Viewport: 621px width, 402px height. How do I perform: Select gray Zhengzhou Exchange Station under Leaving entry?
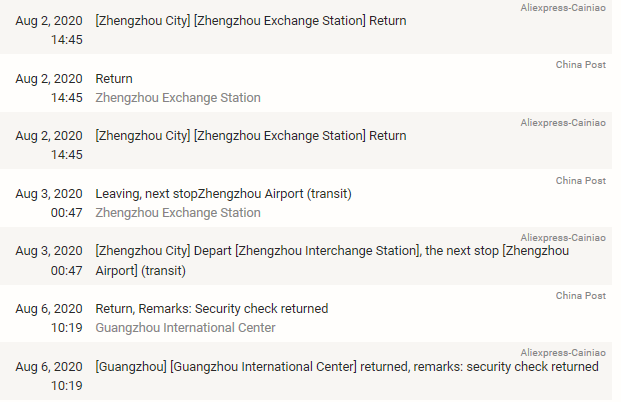point(177,213)
